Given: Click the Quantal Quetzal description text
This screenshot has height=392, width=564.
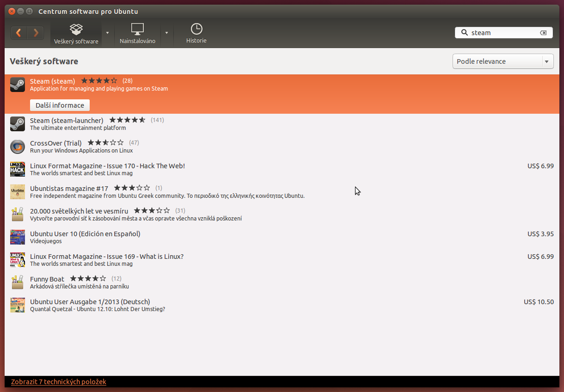Looking at the screenshot, I should (98, 309).
